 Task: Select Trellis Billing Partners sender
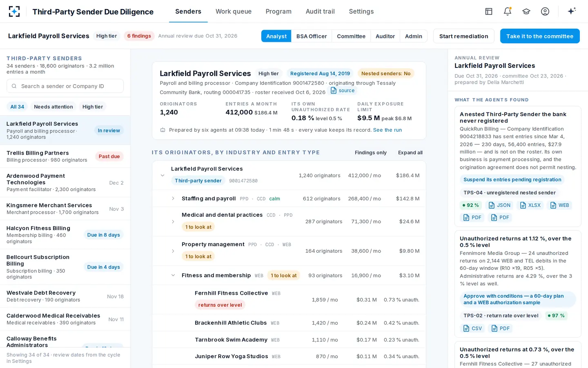point(65,156)
